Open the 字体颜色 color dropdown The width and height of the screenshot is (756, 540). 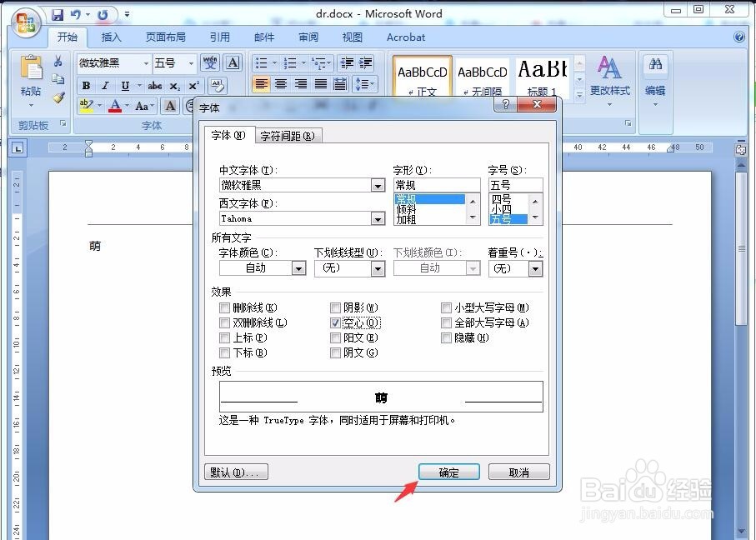(x=299, y=268)
